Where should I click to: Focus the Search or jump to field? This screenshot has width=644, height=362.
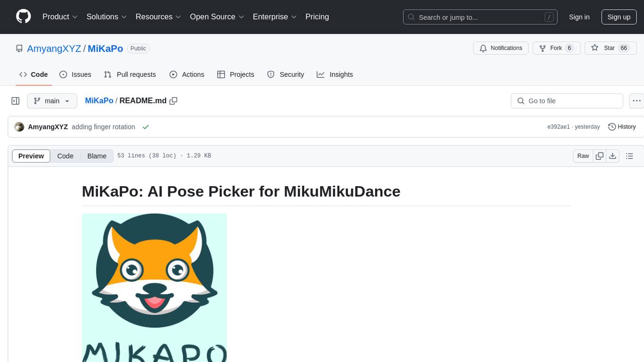pyautogui.click(x=480, y=17)
